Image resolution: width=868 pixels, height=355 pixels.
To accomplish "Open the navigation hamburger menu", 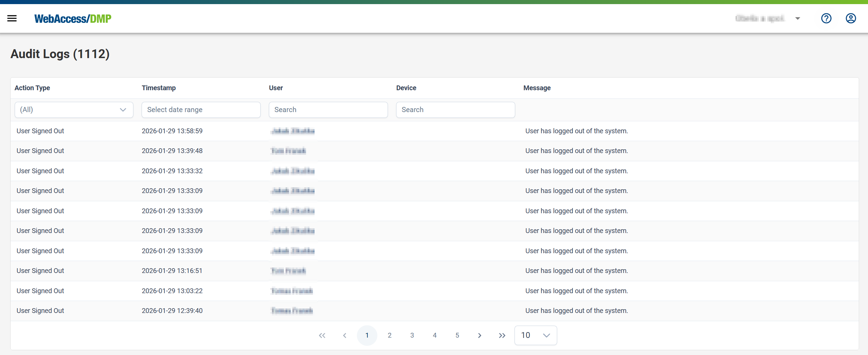I will [x=12, y=18].
